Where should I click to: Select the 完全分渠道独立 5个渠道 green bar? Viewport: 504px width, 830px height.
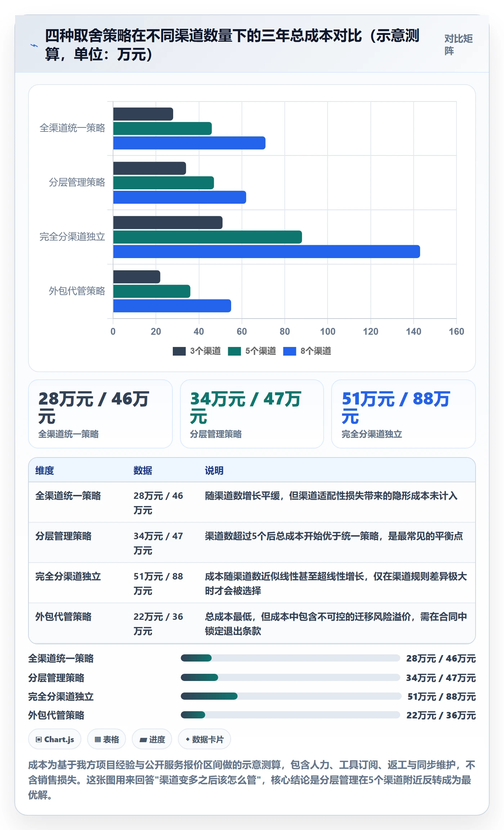point(208,237)
